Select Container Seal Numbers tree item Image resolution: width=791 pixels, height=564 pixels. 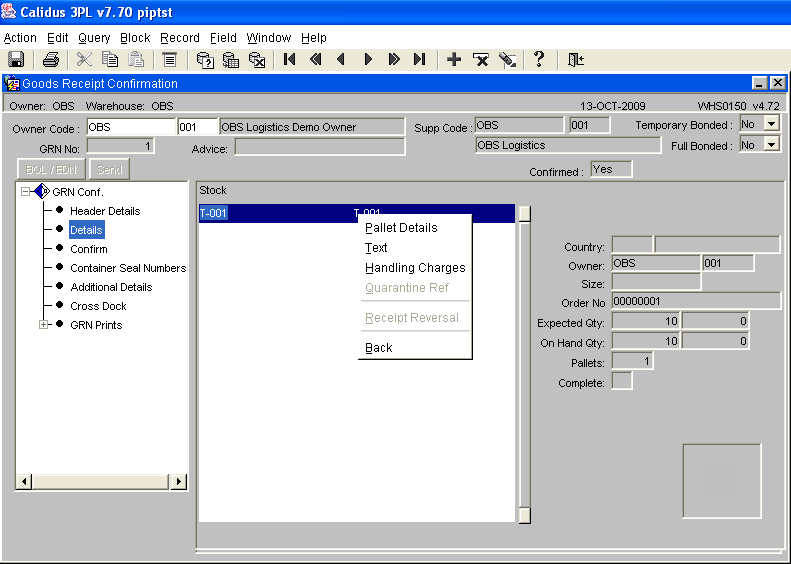pos(128,268)
